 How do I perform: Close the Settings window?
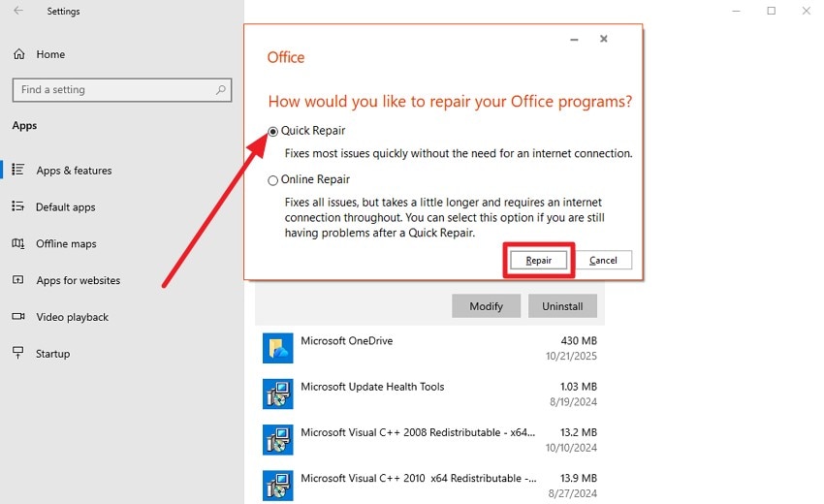(807, 11)
